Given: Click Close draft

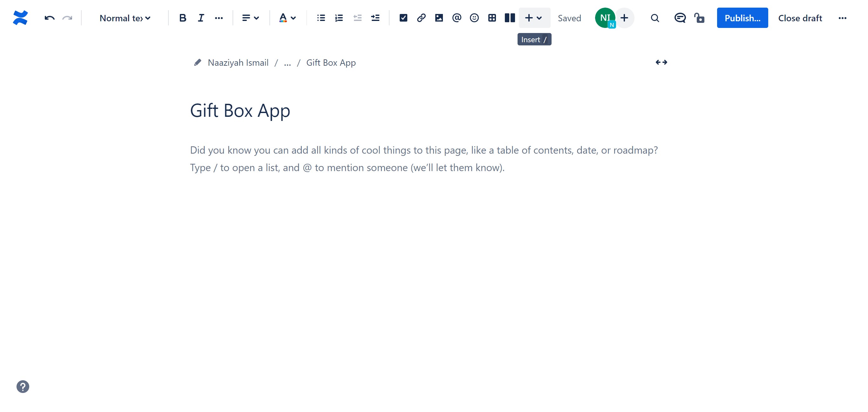Looking at the screenshot, I should [800, 18].
